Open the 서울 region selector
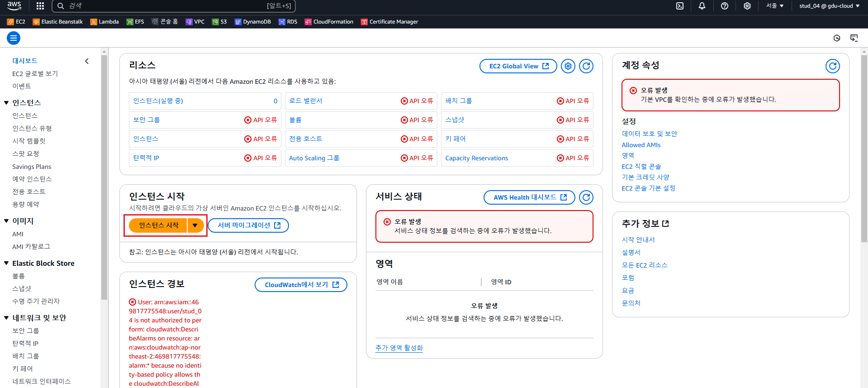The image size is (868, 388). tap(775, 6)
